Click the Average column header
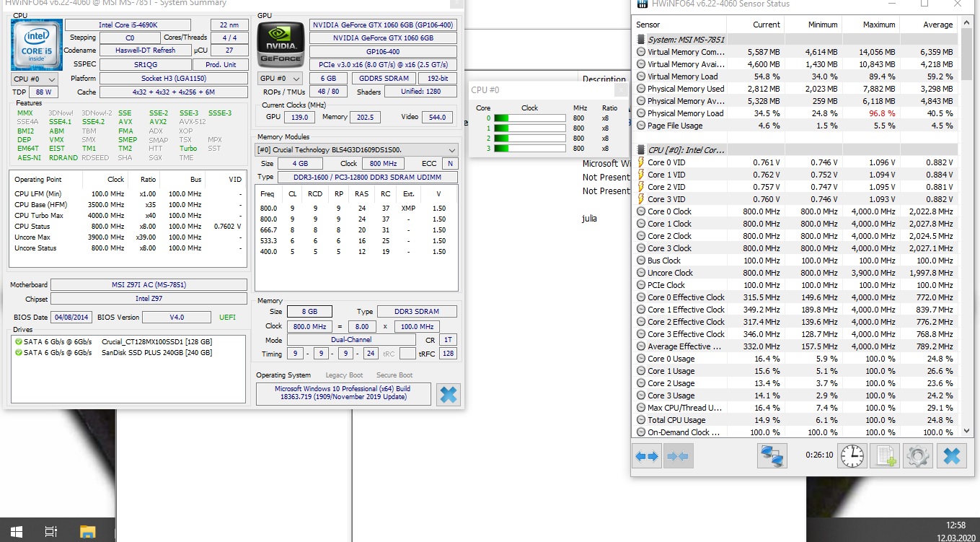 pyautogui.click(x=929, y=25)
